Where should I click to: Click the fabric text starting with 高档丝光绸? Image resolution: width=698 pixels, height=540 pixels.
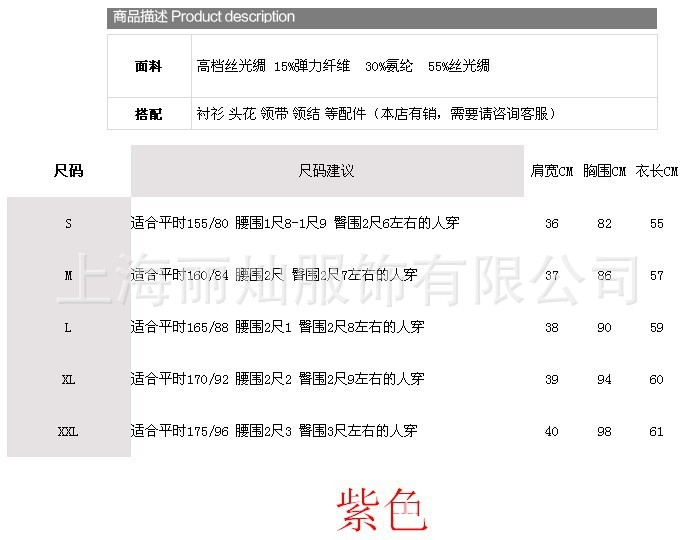pos(343,66)
